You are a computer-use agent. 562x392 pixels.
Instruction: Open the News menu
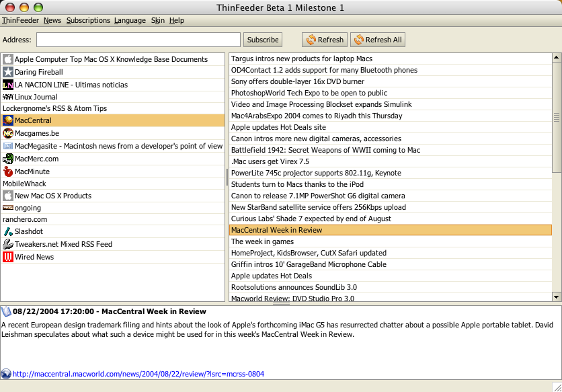click(52, 20)
